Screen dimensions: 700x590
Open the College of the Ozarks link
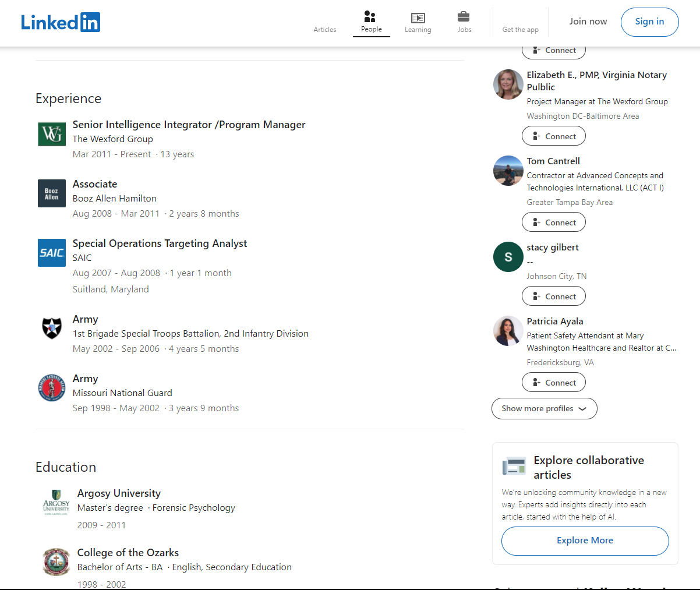click(x=128, y=553)
